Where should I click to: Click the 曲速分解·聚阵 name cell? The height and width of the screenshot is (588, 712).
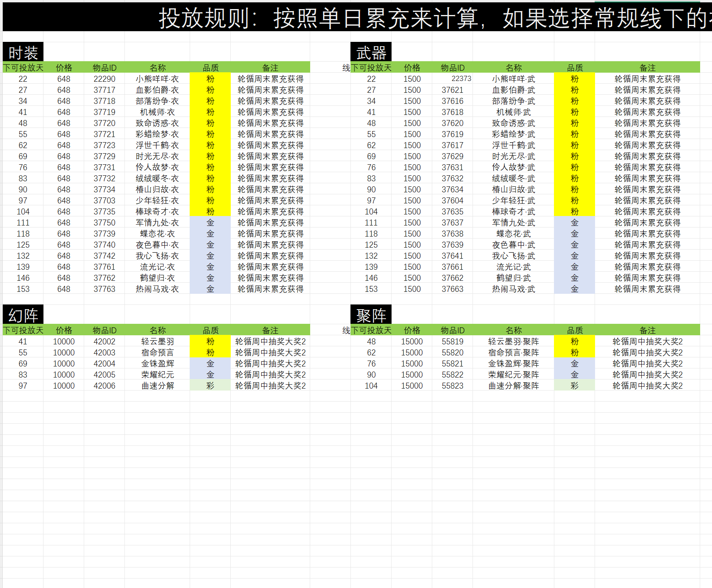click(x=513, y=386)
